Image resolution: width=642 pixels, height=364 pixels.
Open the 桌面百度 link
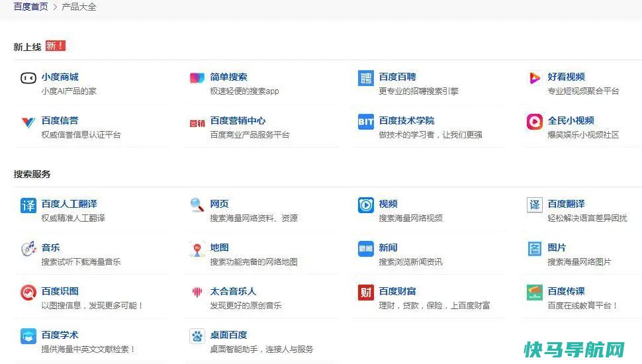(228, 335)
